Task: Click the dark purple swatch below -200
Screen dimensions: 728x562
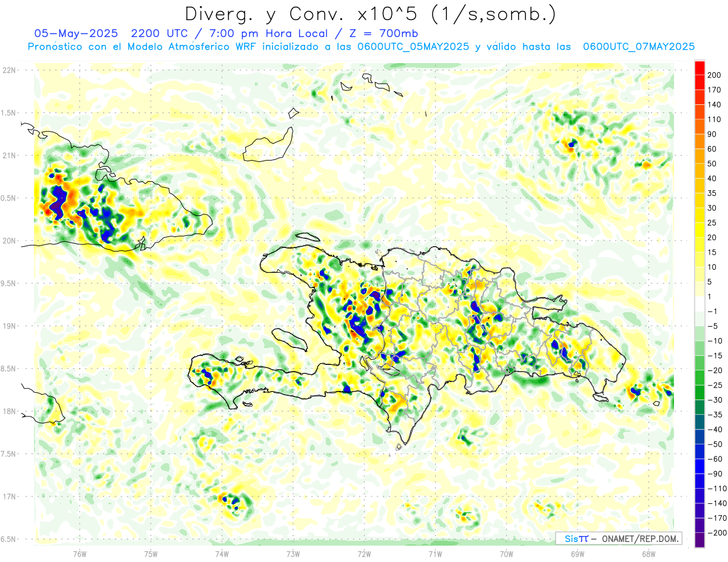Action: [x=699, y=540]
